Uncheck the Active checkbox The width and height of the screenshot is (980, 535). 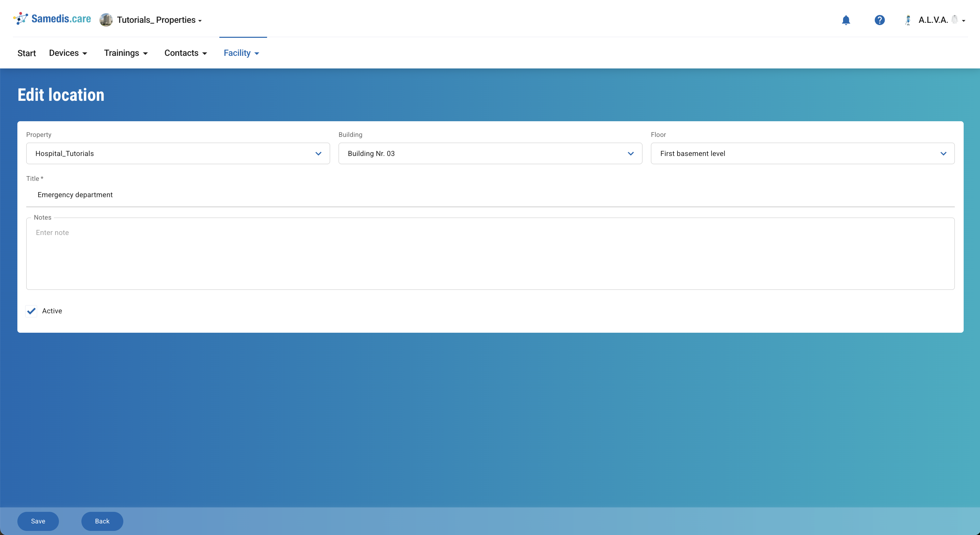click(32, 311)
